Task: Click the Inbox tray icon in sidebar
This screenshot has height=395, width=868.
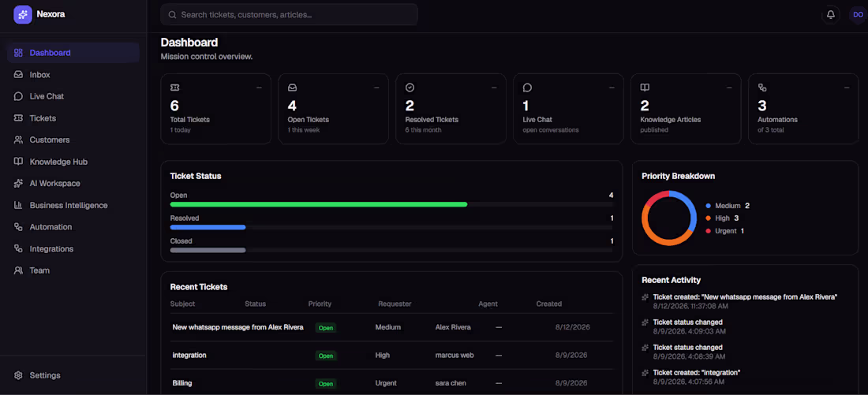Action: [18, 74]
